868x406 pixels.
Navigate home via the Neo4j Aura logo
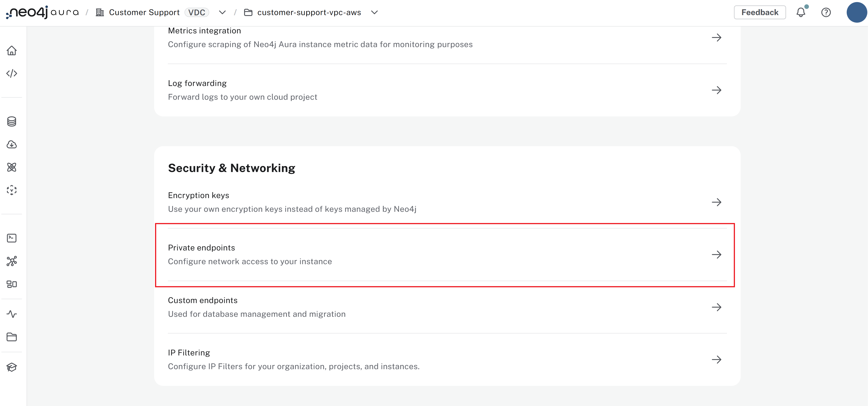click(41, 12)
